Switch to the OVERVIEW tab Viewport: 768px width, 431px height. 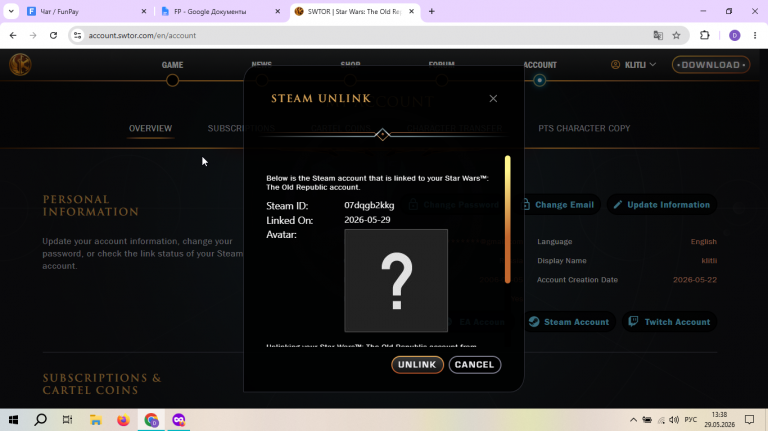pos(150,128)
